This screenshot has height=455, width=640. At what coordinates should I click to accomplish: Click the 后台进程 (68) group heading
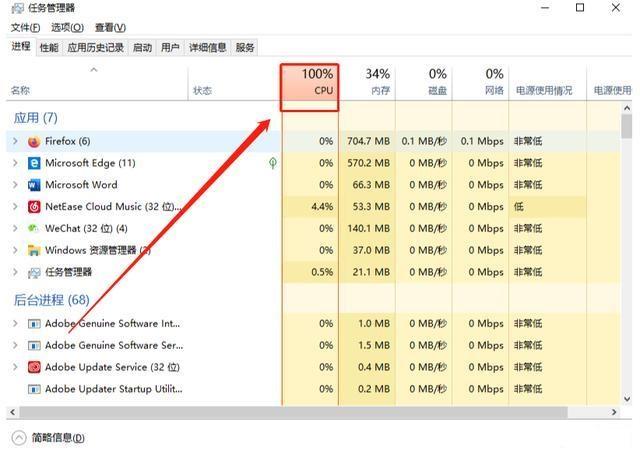(x=51, y=300)
